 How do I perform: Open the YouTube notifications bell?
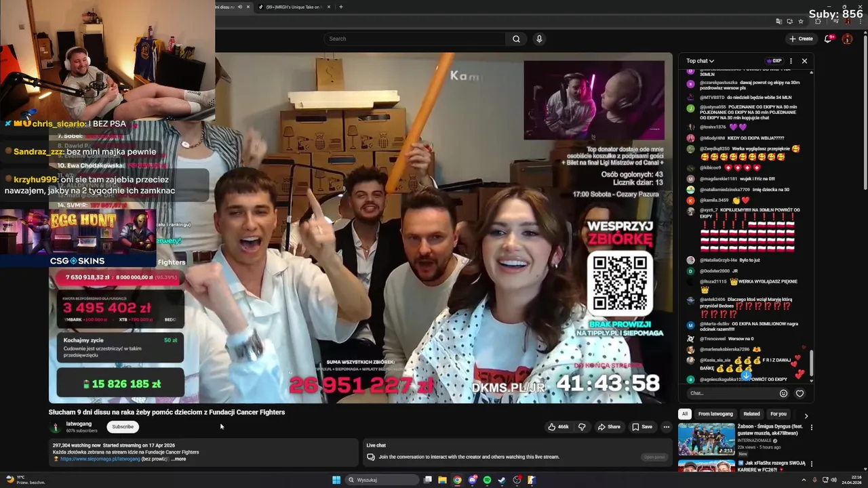tap(828, 39)
